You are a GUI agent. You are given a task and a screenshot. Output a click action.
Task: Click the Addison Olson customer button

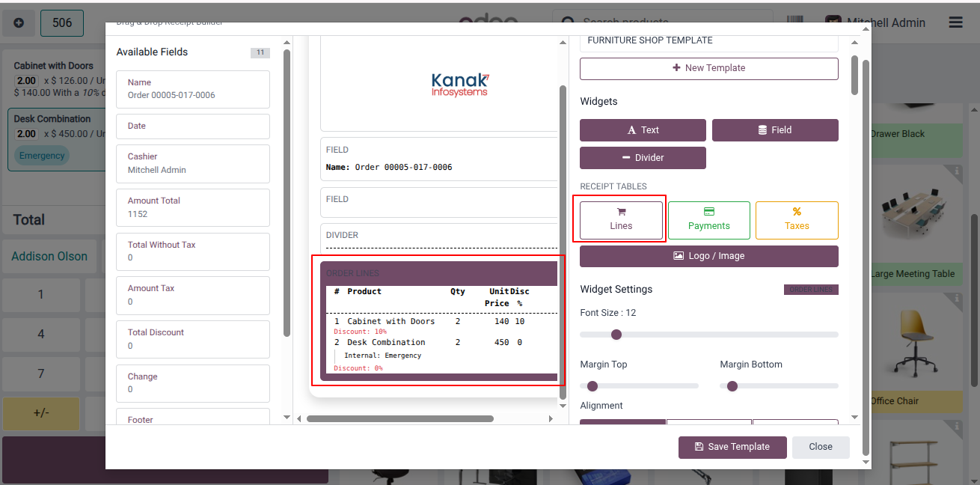(x=49, y=257)
